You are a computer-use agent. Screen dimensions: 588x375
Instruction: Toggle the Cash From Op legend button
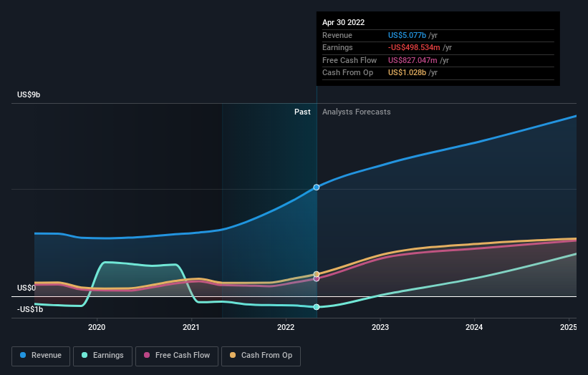coord(261,356)
